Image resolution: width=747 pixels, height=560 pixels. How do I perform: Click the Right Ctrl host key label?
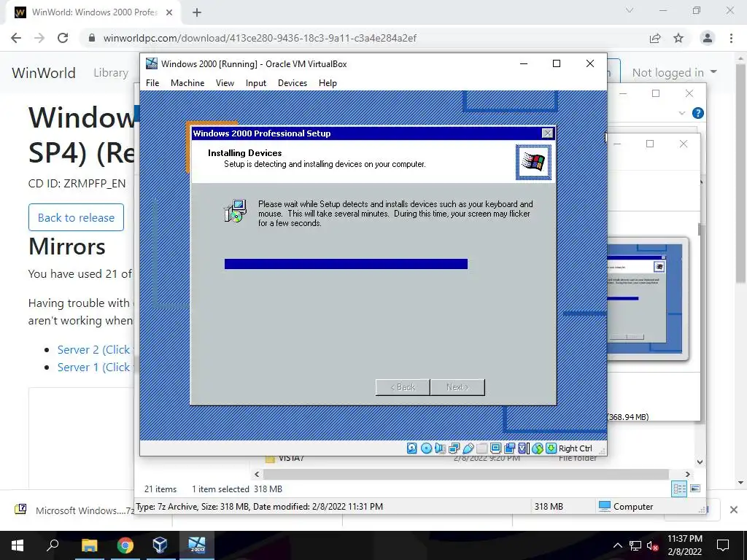tap(575, 448)
